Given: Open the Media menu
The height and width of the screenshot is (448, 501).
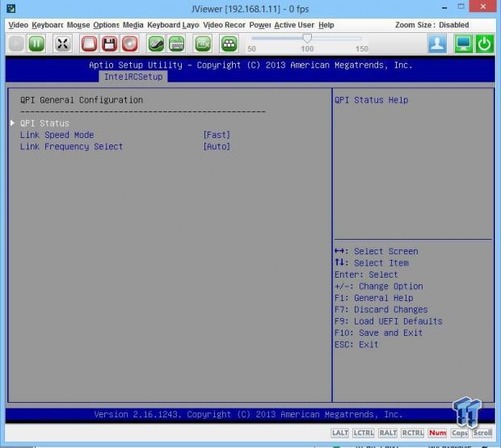Looking at the screenshot, I should pyautogui.click(x=133, y=25).
